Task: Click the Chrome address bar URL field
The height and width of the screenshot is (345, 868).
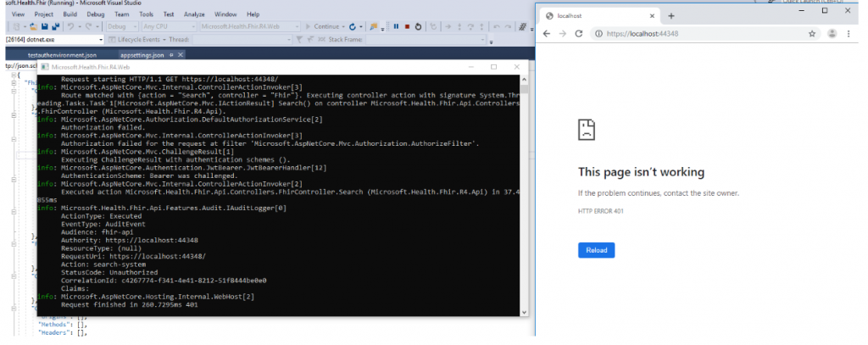Action: pyautogui.click(x=695, y=33)
